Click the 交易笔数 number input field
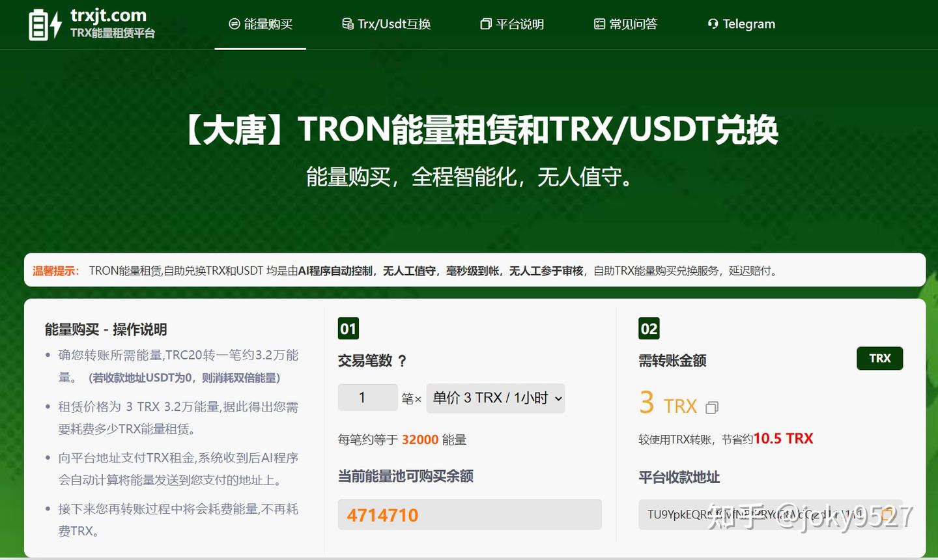Screen dimensions: 938x560 367,398
